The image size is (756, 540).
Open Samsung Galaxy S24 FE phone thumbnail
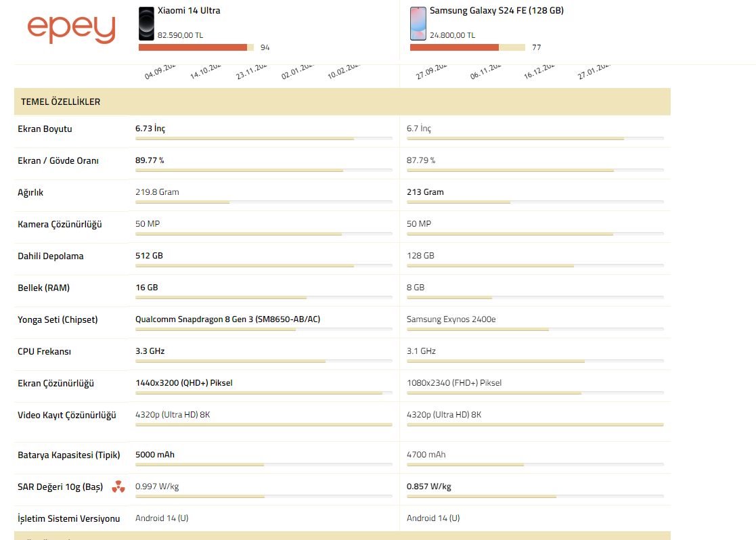coord(418,23)
